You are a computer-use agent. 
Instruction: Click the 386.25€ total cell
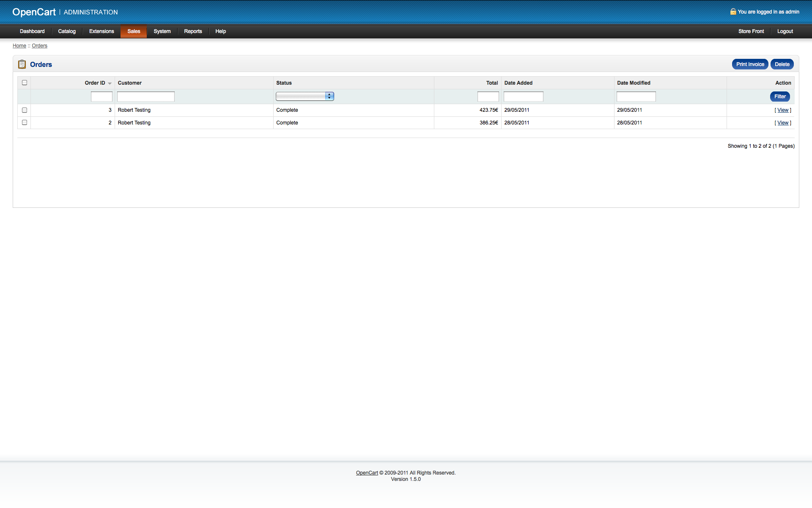(488, 123)
